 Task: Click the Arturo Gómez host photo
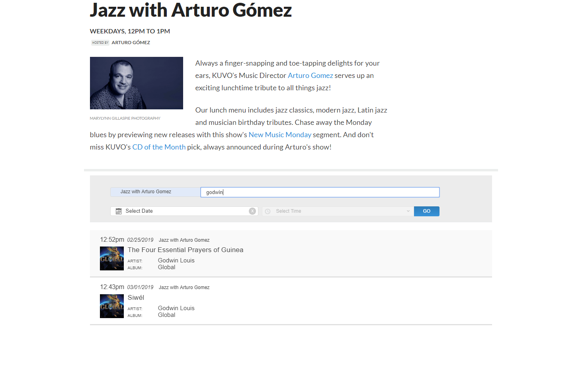137,83
